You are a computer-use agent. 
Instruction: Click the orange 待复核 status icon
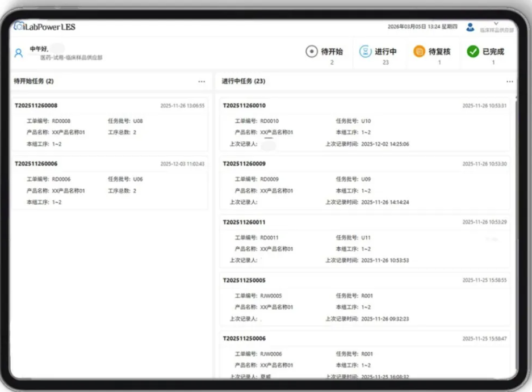click(x=419, y=52)
